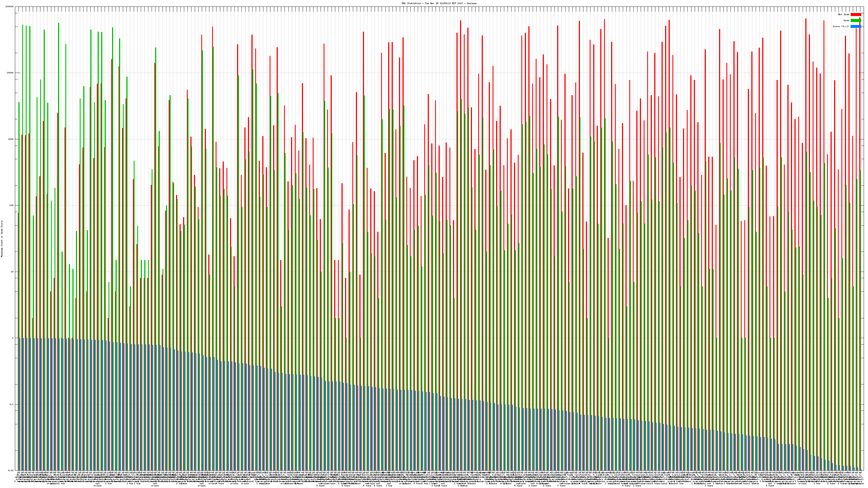The width and height of the screenshot is (868, 488).
Task: Click the '3 hop' x-axis label at far left
Action: 17,481
